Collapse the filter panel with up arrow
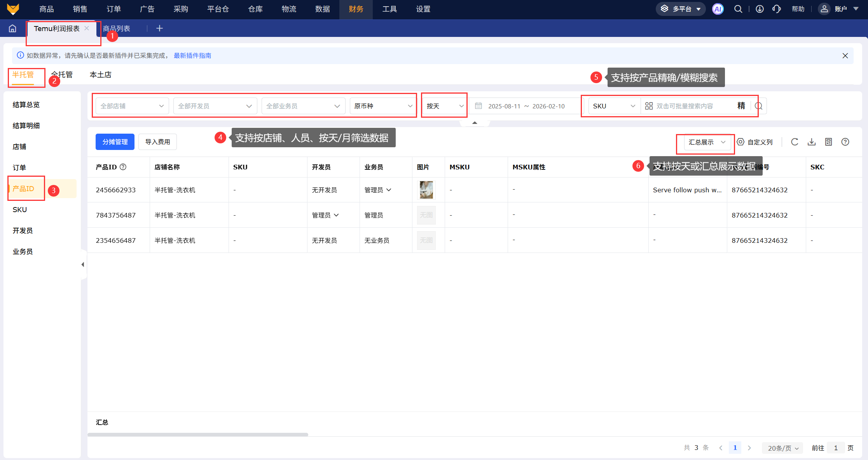 pyautogui.click(x=475, y=123)
